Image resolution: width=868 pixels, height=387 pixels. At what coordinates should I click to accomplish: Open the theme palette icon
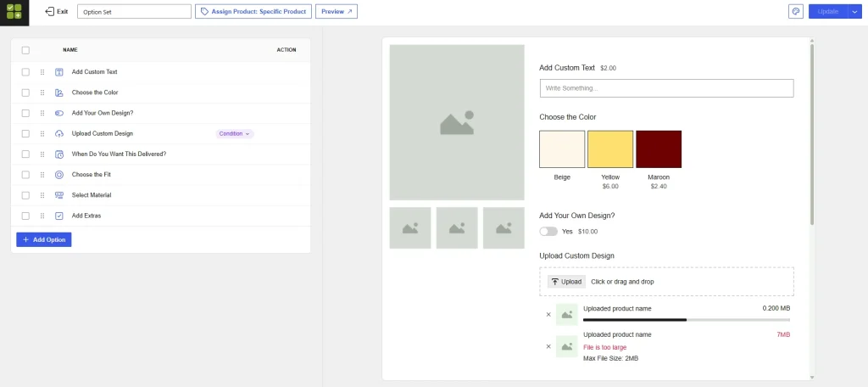(795, 11)
